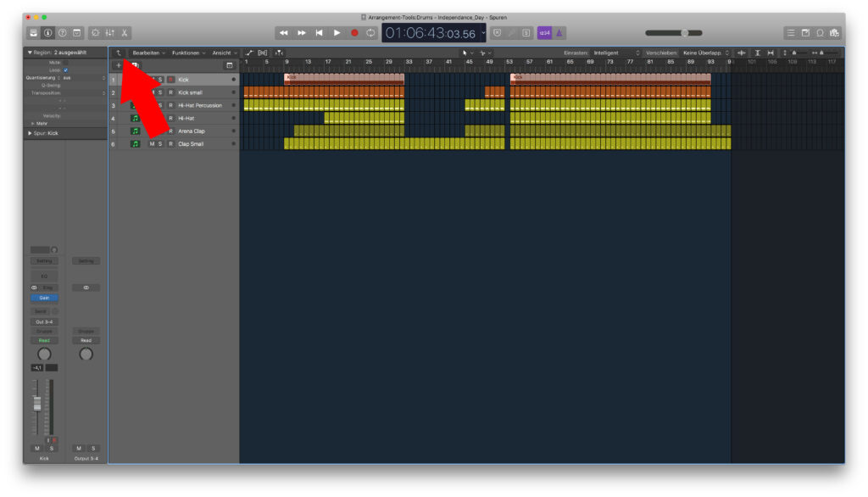Open the Mixer with the faders icon
Image resolution: width=868 pixels, height=497 pixels.
tap(110, 33)
